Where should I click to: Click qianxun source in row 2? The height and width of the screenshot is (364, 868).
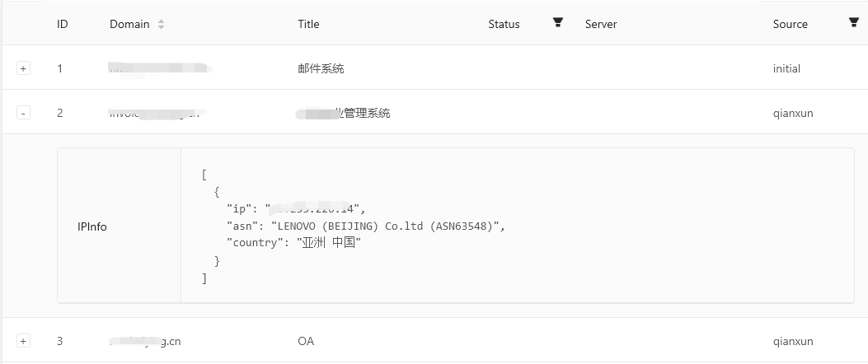point(793,114)
